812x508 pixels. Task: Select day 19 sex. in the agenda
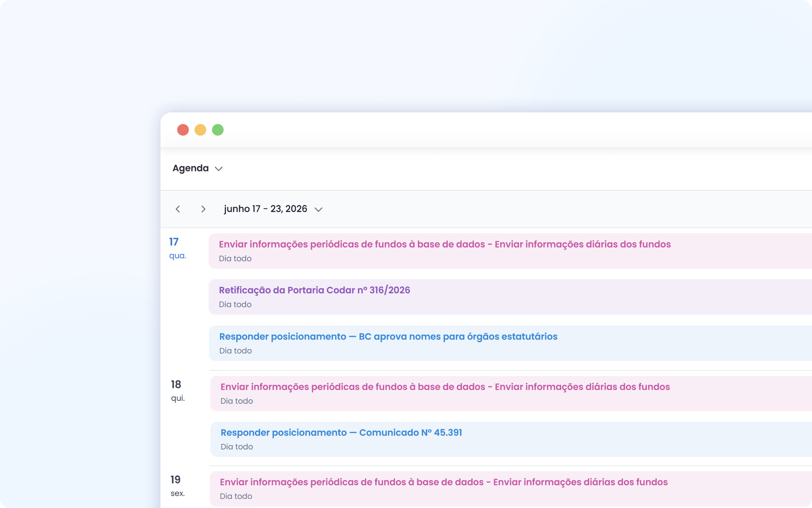tap(177, 486)
